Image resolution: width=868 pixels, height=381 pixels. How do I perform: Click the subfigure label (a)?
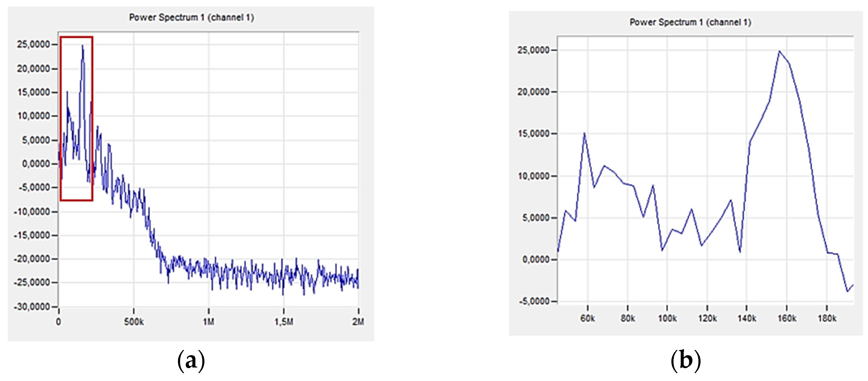click(191, 361)
